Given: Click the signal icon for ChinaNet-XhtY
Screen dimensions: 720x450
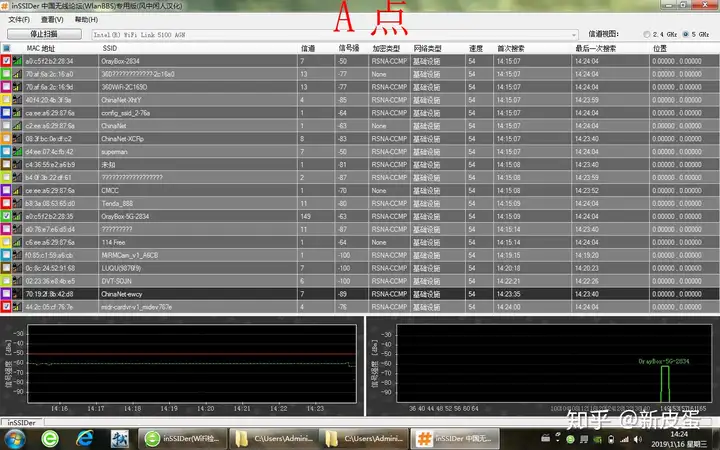Looking at the screenshot, I should (17, 100).
